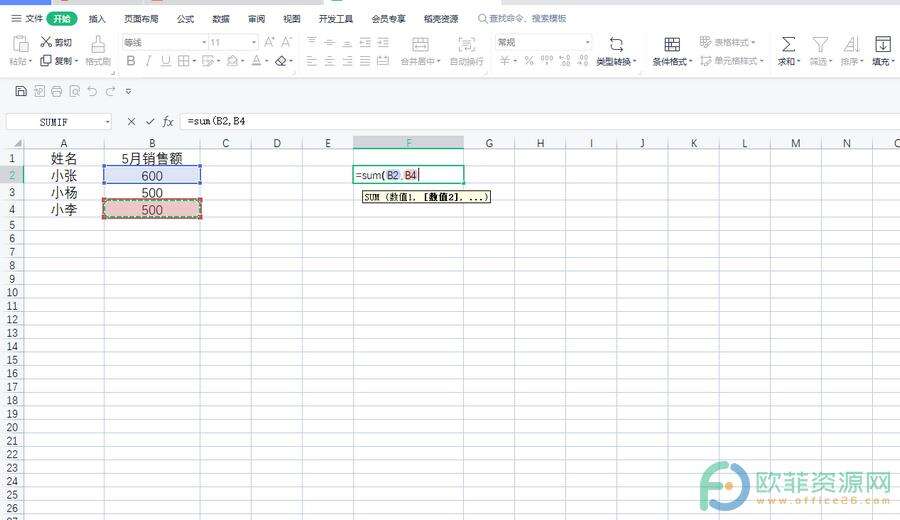Center text horizontally

coord(329,60)
